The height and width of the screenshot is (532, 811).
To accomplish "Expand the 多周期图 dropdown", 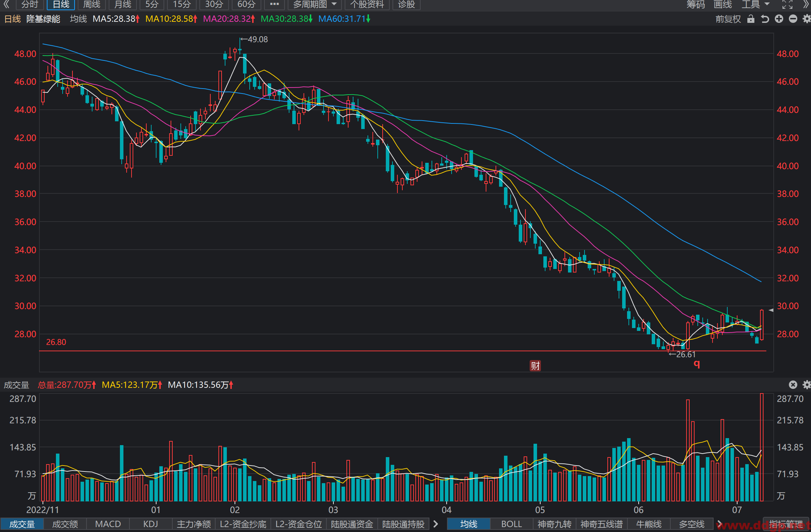I will coord(315,4).
